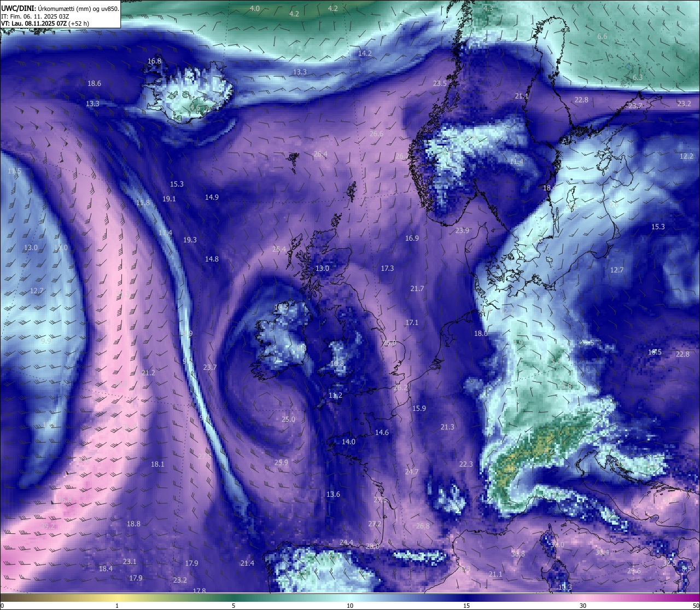Click the 29.6 value label
Screen dimensions: 700x610
tap(634, 571)
